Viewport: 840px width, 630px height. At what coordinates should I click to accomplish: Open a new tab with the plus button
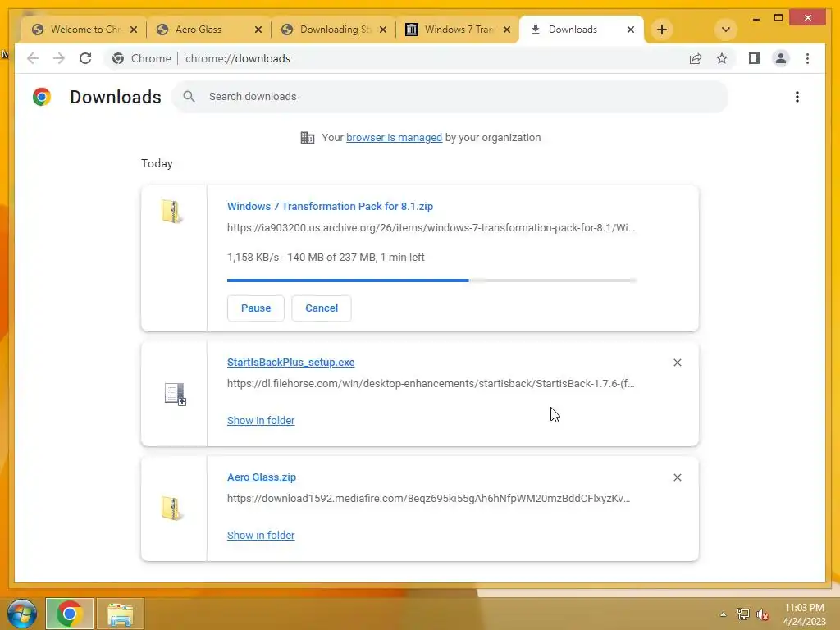[662, 30]
